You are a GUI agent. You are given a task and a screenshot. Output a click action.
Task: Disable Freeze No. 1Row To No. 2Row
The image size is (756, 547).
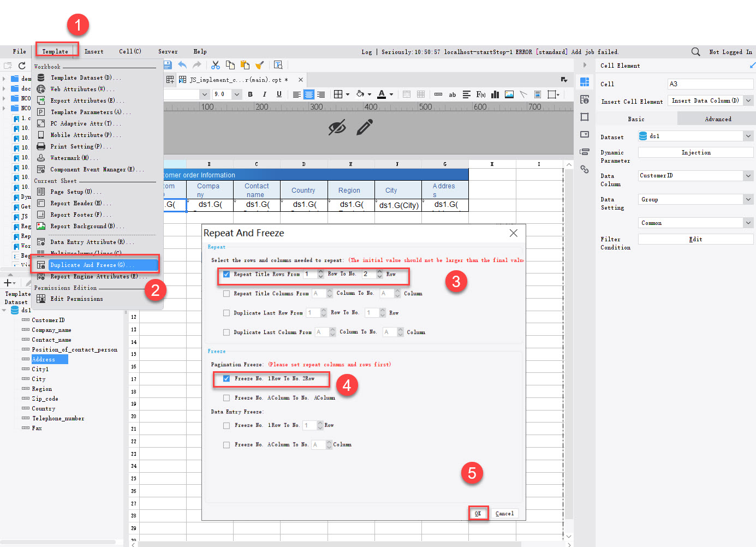point(227,378)
